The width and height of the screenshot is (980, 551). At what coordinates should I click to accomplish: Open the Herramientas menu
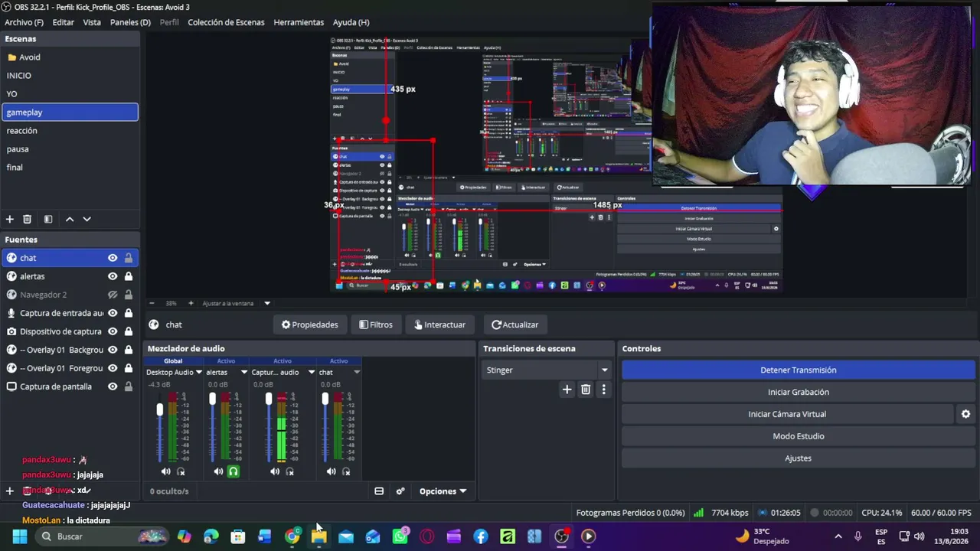(x=299, y=22)
